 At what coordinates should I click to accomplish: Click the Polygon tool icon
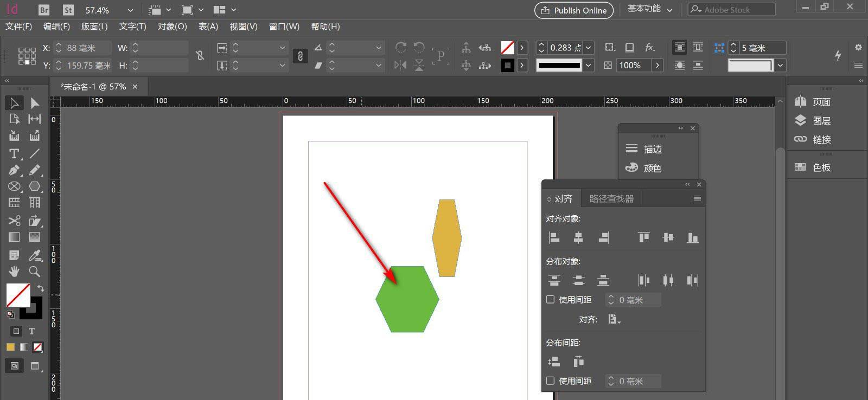[x=35, y=186]
